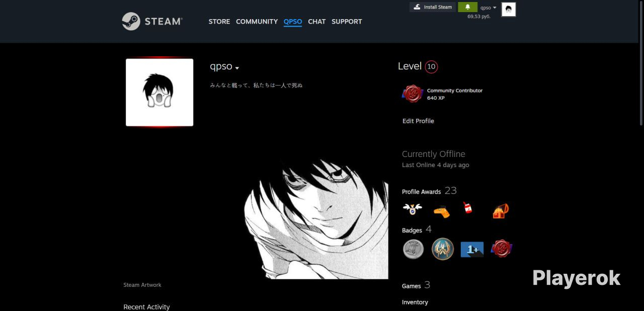Click the Recent Activity heading
This screenshot has width=644, height=311.
tap(146, 307)
